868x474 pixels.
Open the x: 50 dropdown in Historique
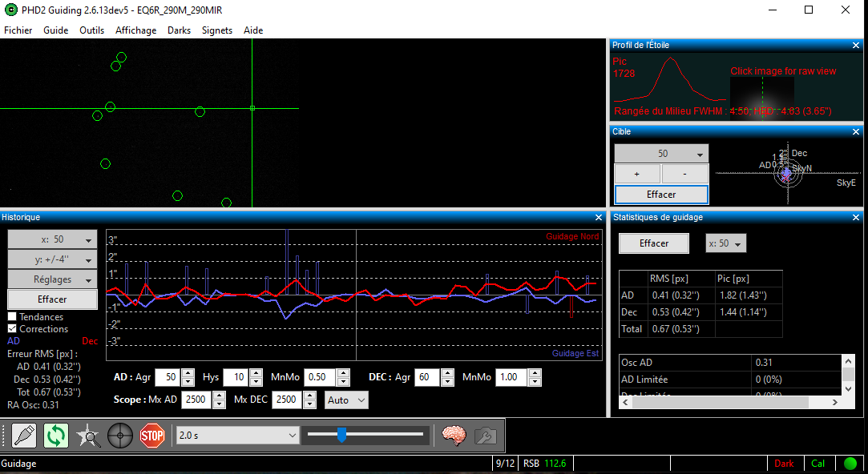(x=52, y=239)
